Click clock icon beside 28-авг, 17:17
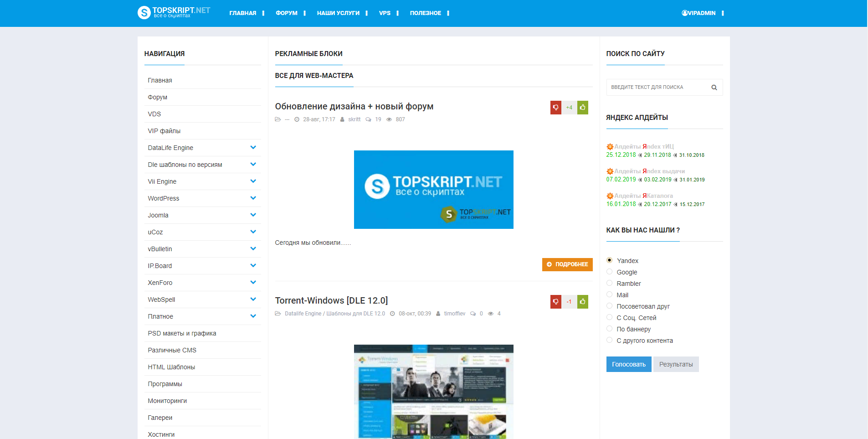Image resolution: width=868 pixels, height=439 pixels. 297,119
